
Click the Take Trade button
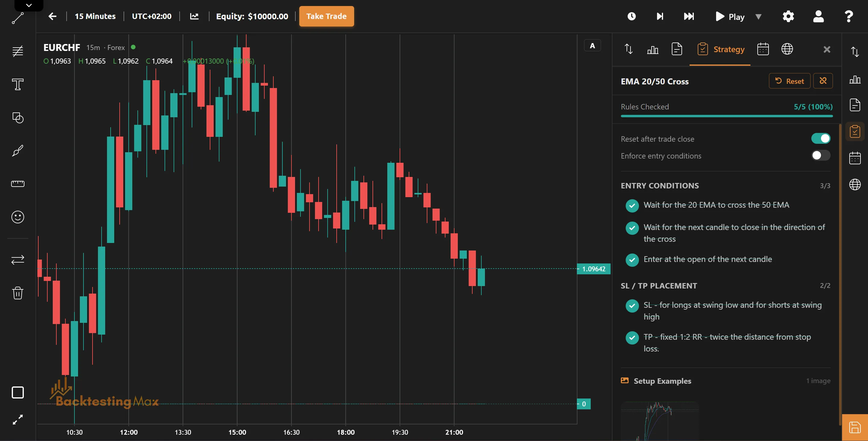[x=326, y=16]
